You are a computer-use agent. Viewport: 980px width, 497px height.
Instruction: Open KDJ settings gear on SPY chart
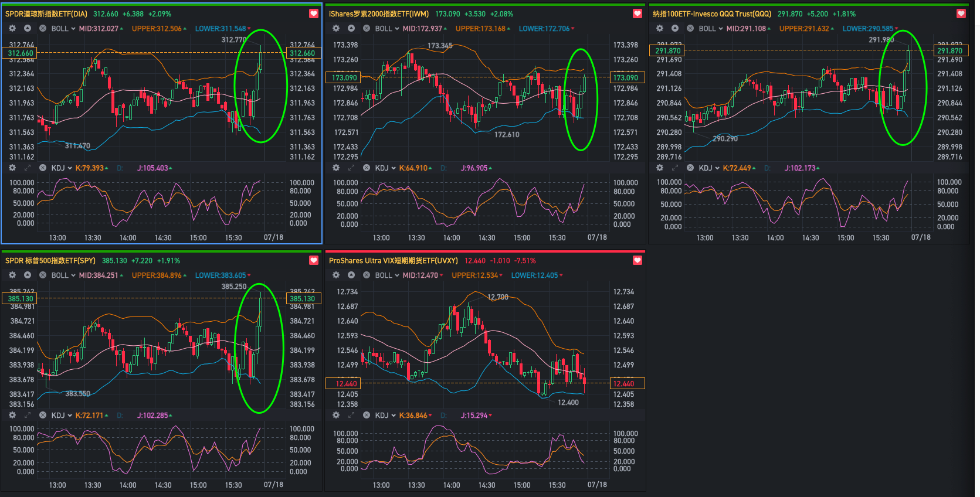[12, 415]
